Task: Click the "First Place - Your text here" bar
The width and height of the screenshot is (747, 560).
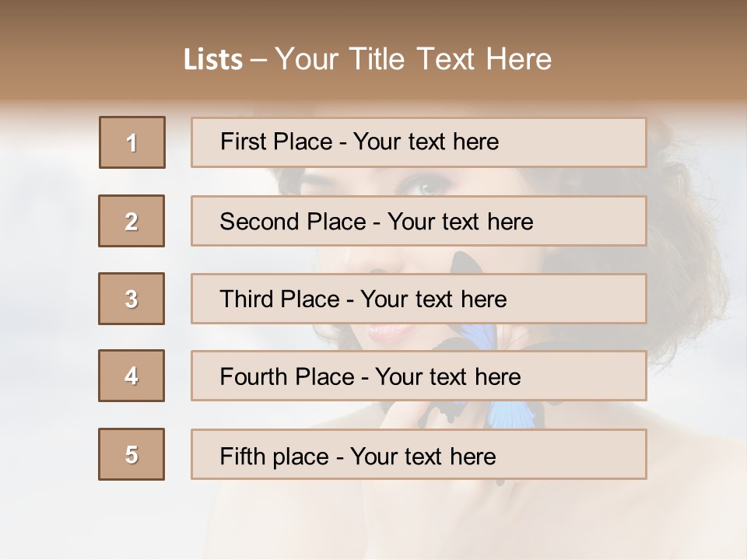Action: [419, 142]
